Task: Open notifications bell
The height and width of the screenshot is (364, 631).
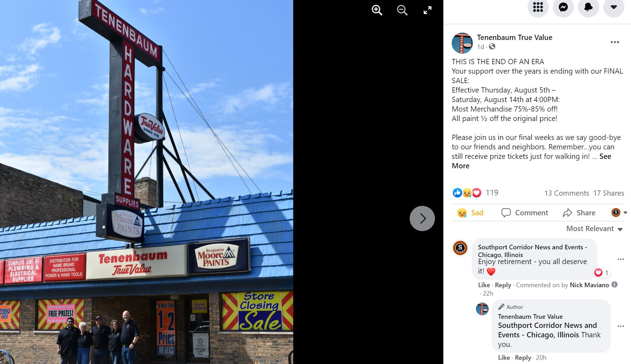Action: point(589,7)
